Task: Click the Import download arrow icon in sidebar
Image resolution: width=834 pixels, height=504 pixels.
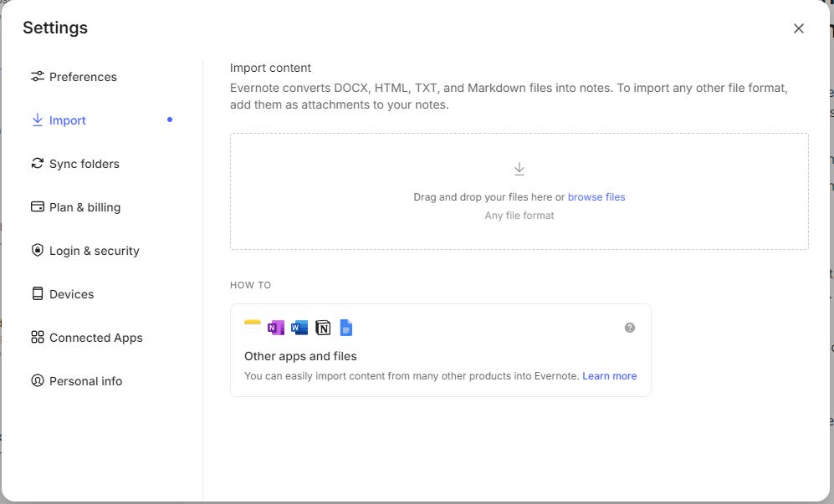Action: click(x=38, y=120)
